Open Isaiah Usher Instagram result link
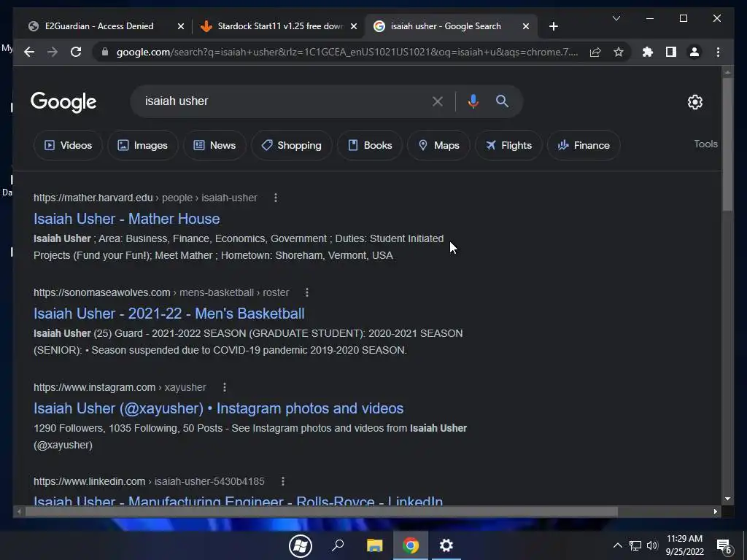The height and width of the screenshot is (560, 747). pos(219,408)
